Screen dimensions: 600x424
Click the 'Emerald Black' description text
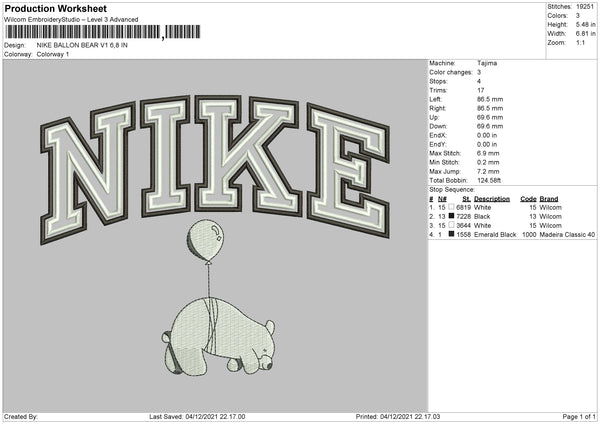tap(495, 234)
